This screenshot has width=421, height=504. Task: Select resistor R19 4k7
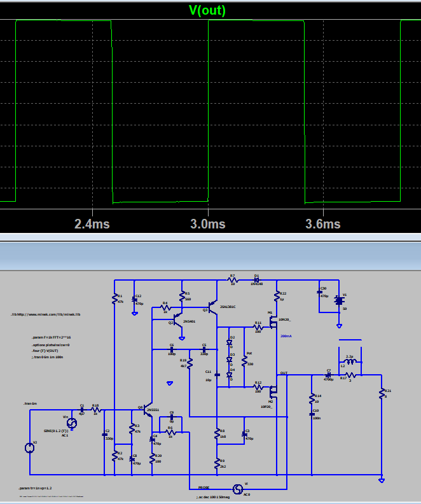(190, 363)
